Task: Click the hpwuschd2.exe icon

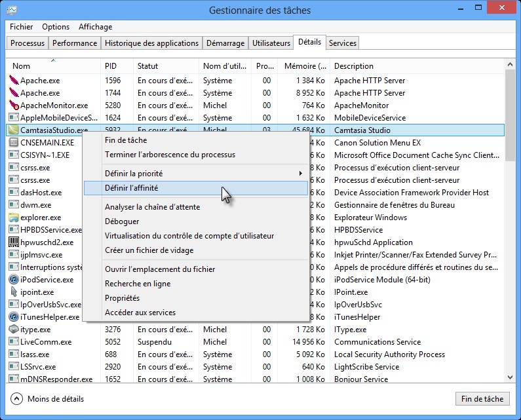Action: click(14, 242)
